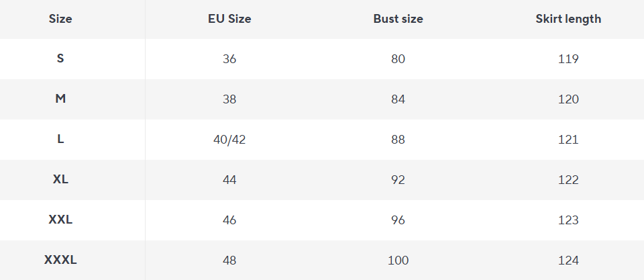Click bust size value 92
644x280 pixels.
pyautogui.click(x=398, y=180)
